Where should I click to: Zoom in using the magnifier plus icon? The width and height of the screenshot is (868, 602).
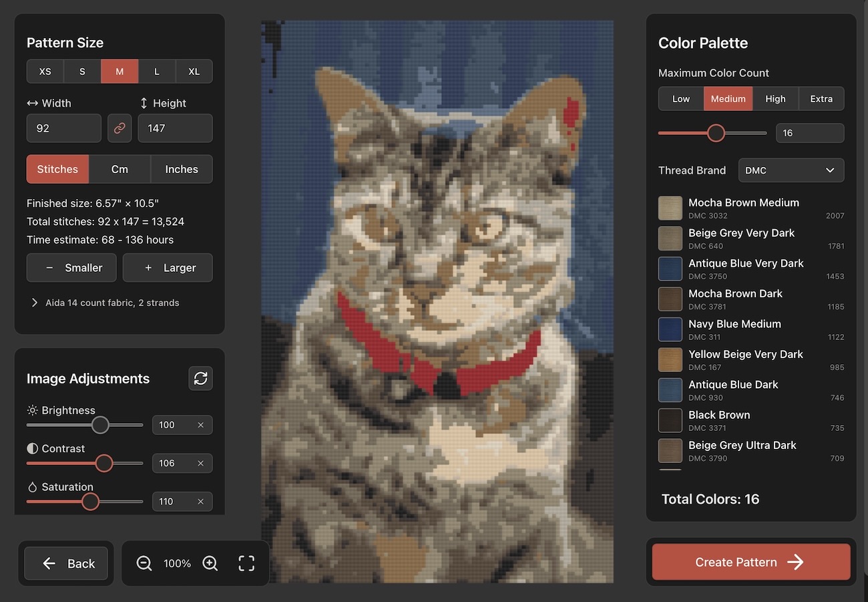[x=210, y=563]
